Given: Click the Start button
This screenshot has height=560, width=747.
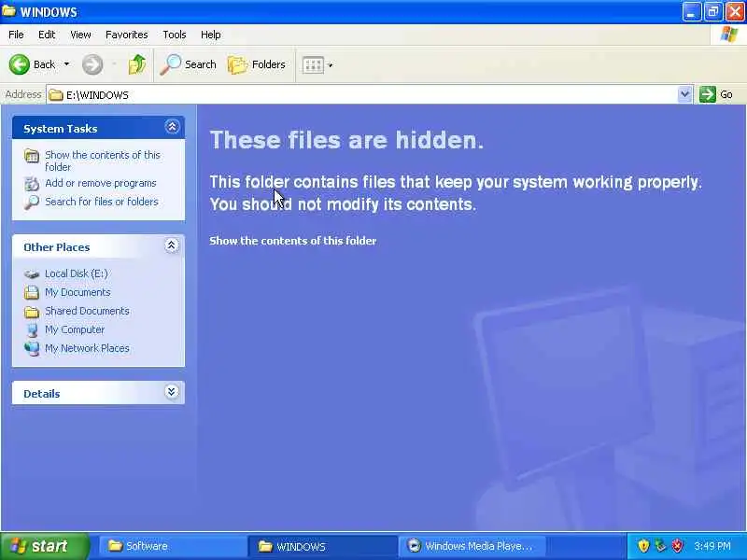Looking at the screenshot, I should pyautogui.click(x=44, y=546).
